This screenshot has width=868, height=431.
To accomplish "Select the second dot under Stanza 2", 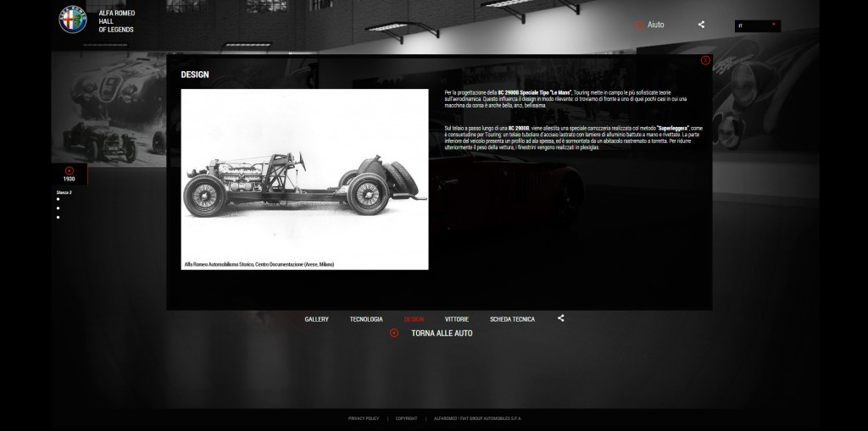I will pyautogui.click(x=58, y=208).
